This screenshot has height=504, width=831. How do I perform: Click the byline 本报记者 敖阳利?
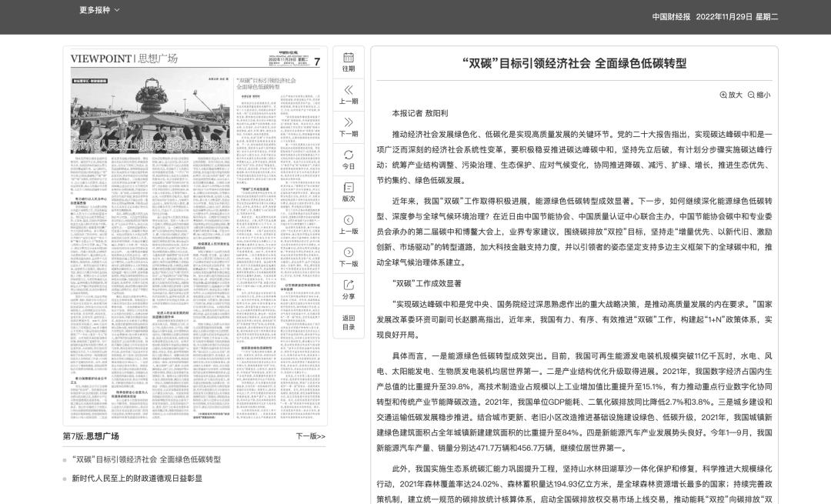420,113
